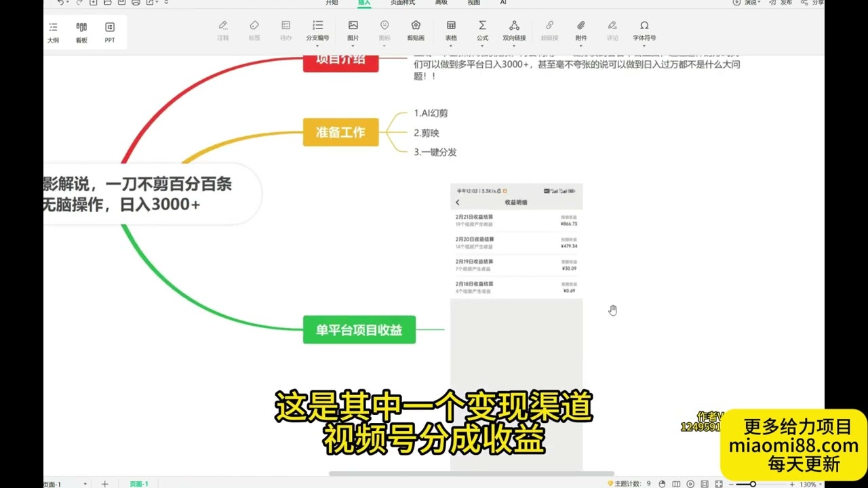Open the 页面样式 ribbon tab
Image resolution: width=868 pixels, height=488 pixels.
402,3
